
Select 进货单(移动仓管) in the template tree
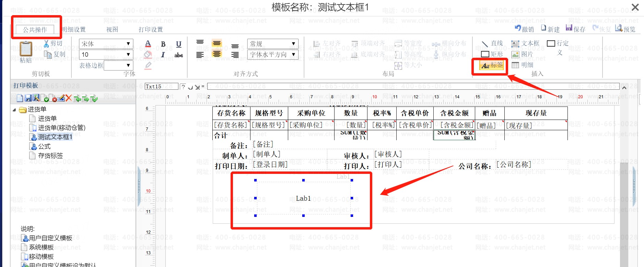pyautogui.click(x=62, y=128)
